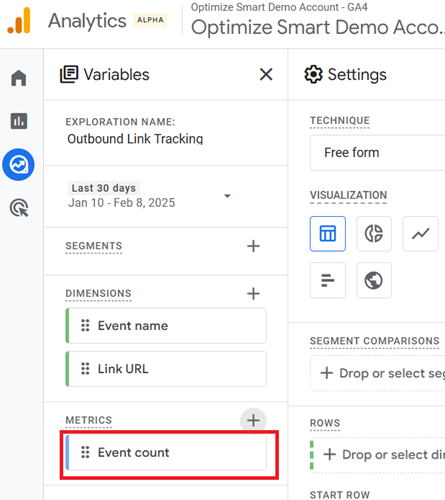Choose the Line chart visualization
The width and height of the screenshot is (445, 500).
(420, 234)
